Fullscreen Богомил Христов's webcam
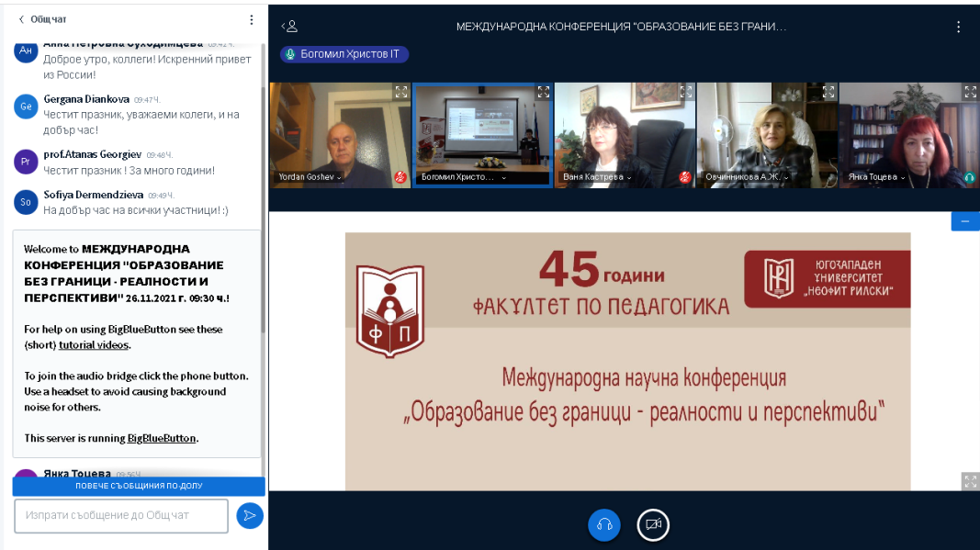Screen dimensions: 980x550 tap(544, 92)
